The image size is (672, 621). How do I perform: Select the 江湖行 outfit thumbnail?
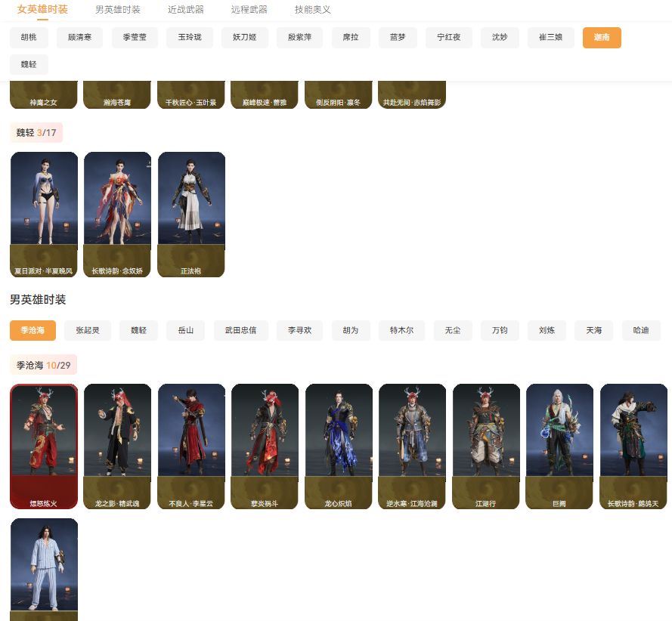click(486, 446)
